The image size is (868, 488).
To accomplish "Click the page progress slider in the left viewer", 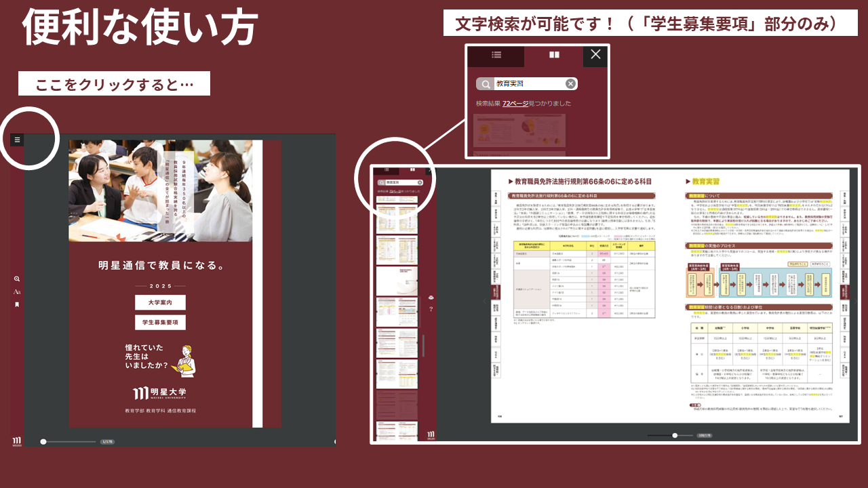I will coord(43,441).
